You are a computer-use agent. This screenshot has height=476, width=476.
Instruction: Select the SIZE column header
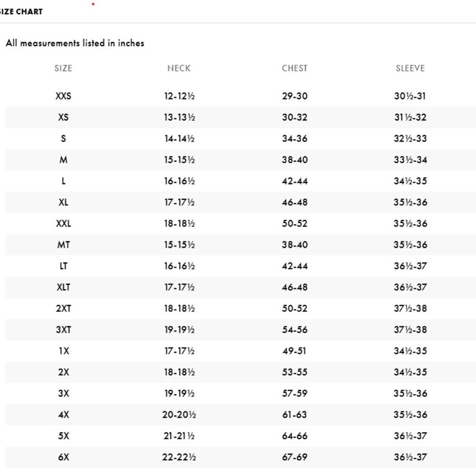coord(63,68)
